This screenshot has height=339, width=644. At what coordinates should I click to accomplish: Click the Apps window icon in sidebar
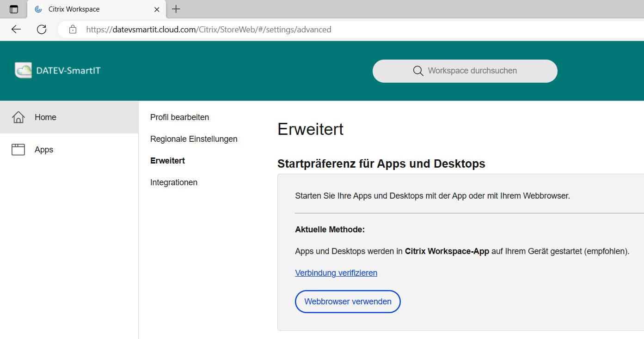click(x=18, y=150)
